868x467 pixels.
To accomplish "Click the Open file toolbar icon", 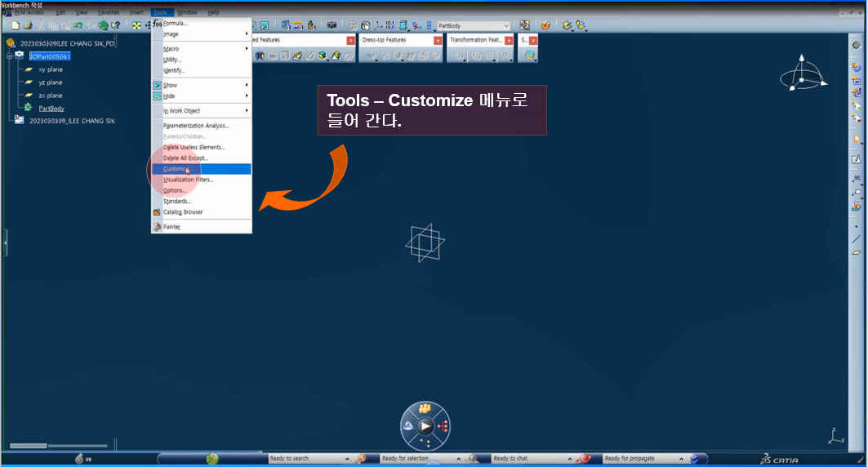I will click(x=29, y=25).
